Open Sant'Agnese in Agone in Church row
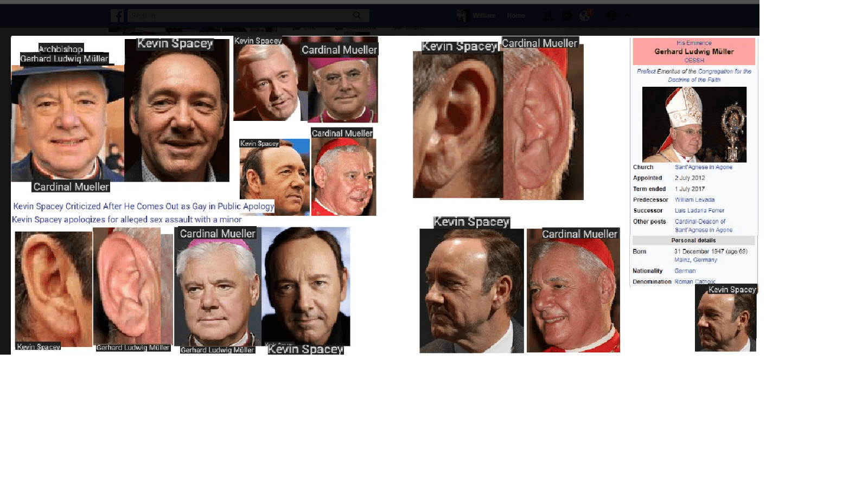This screenshot has height=488, width=868. pos(703,167)
